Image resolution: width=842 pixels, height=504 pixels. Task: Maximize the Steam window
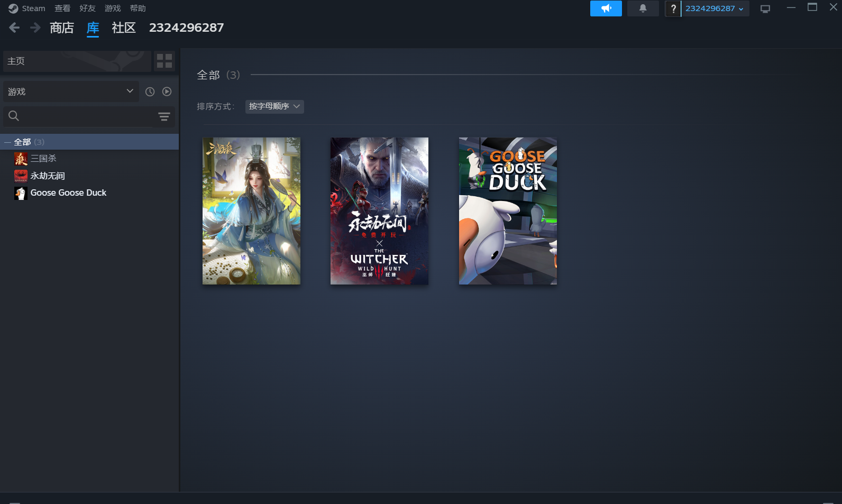click(x=812, y=7)
